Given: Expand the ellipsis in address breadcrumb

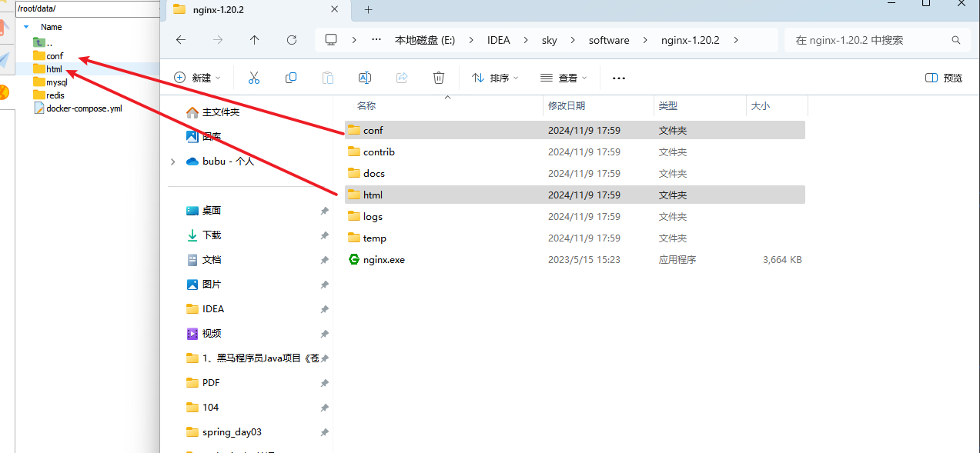Looking at the screenshot, I should point(376,40).
